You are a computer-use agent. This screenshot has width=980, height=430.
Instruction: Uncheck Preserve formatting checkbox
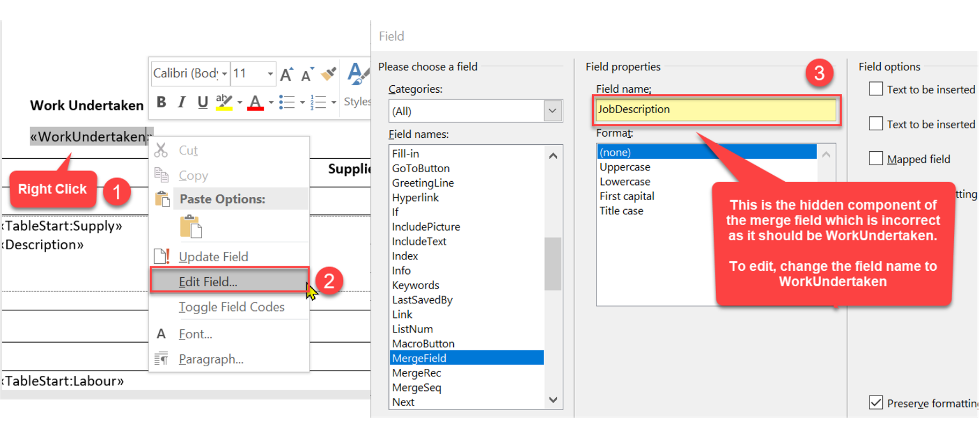pos(875,403)
